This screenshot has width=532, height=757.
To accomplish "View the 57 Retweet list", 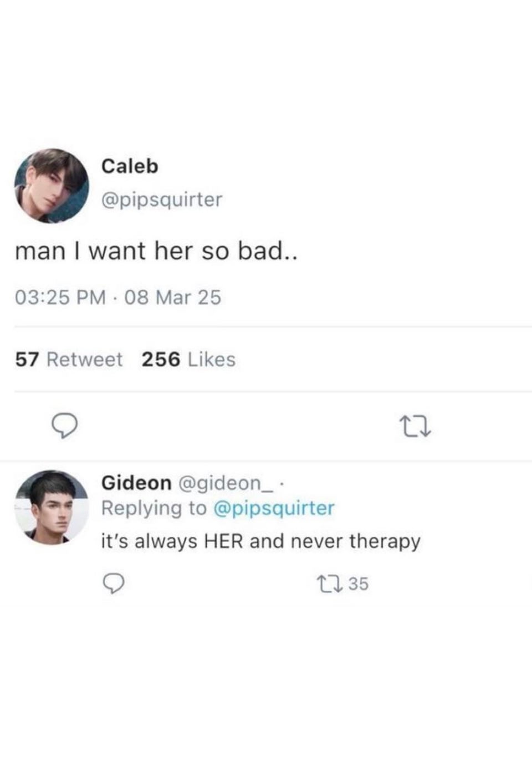I will tap(69, 360).
